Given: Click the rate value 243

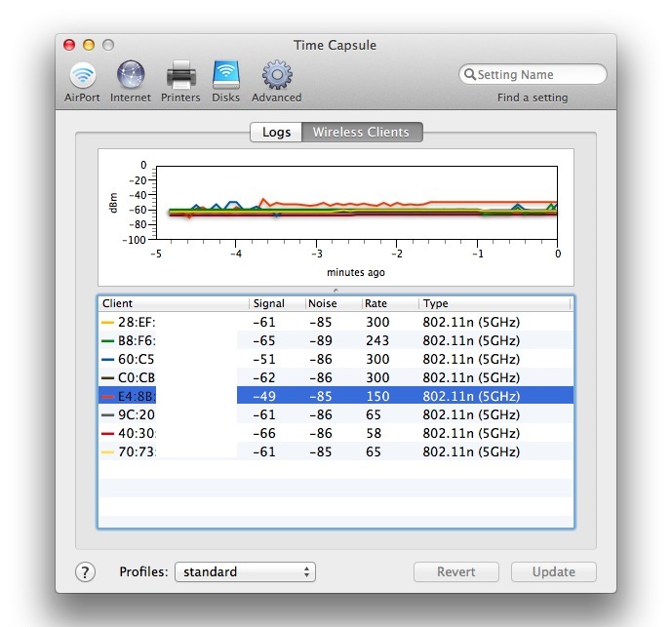Looking at the screenshot, I should [377, 340].
